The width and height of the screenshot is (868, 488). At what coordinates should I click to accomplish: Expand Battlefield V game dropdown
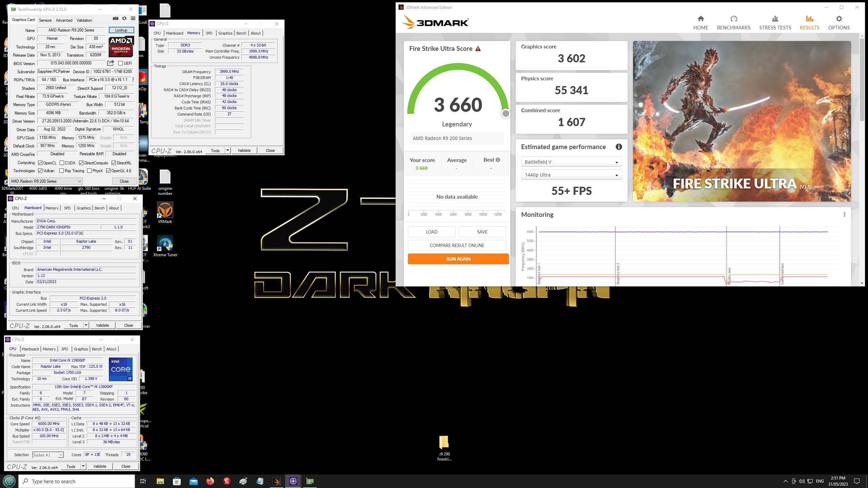tap(571, 162)
